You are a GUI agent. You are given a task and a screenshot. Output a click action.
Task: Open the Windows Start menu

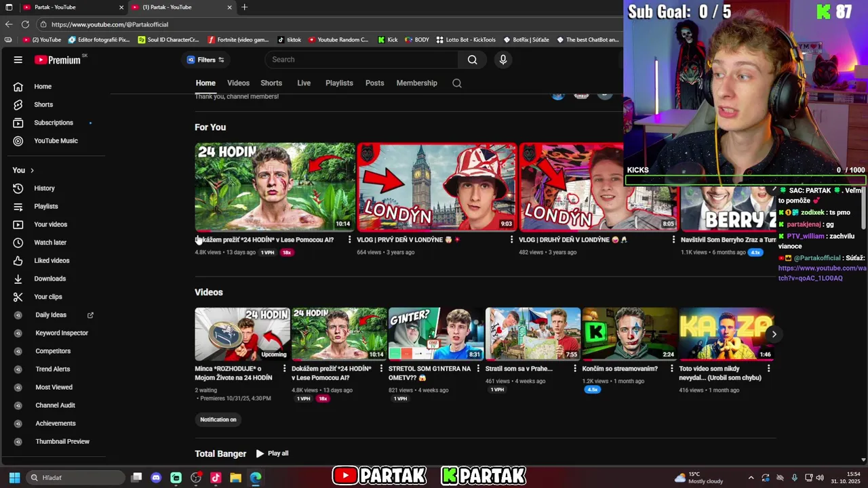click(14, 478)
